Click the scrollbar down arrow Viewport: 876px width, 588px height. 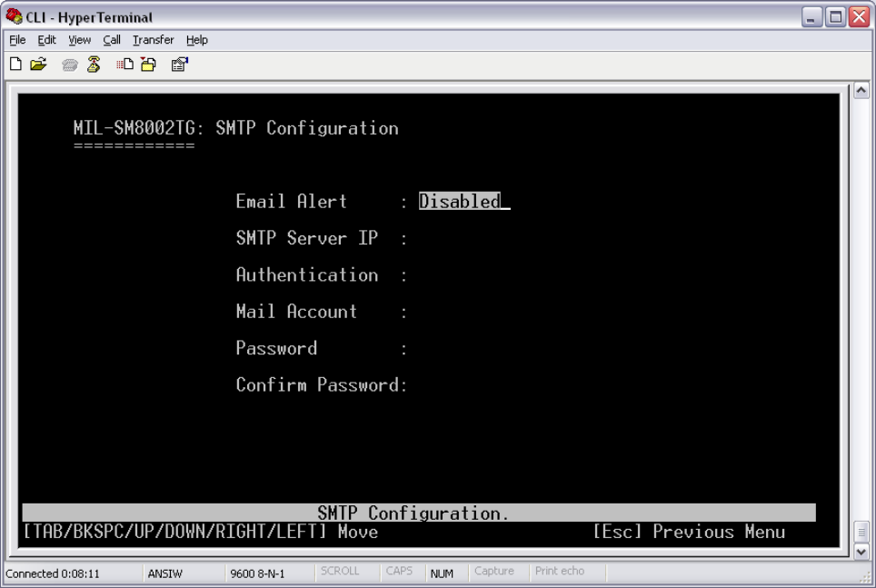[x=861, y=552]
